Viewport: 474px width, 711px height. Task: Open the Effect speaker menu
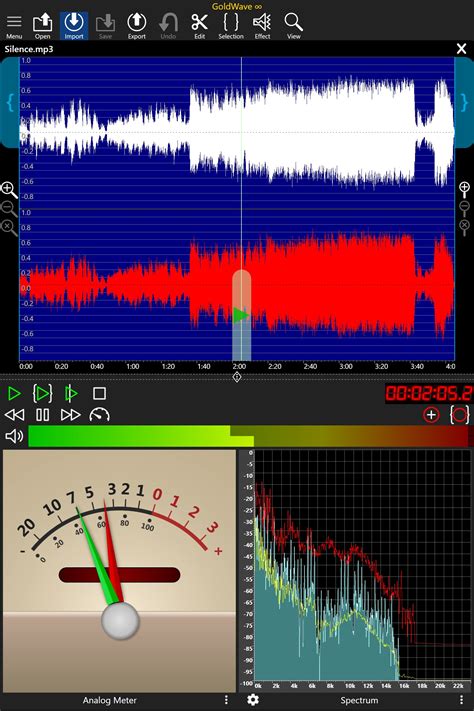coord(262,26)
